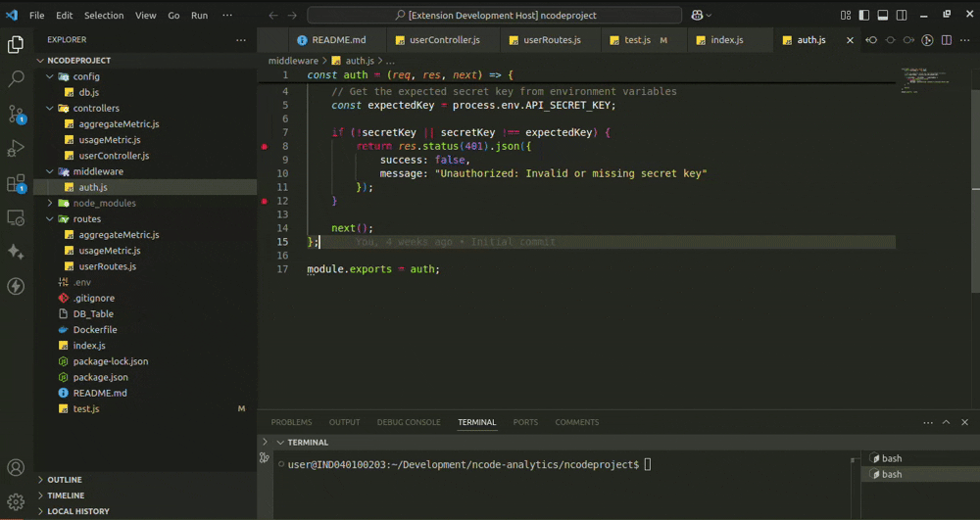
Task: Click the command center search box
Action: click(494, 15)
